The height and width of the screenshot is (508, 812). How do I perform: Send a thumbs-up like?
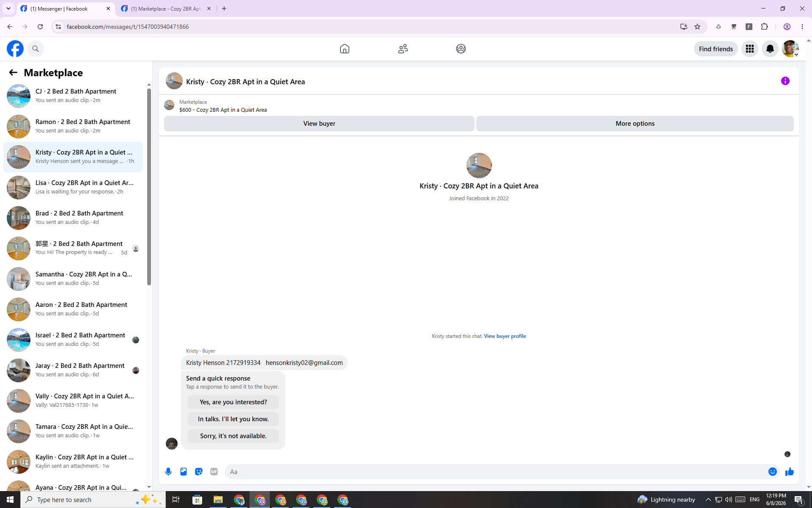point(789,472)
